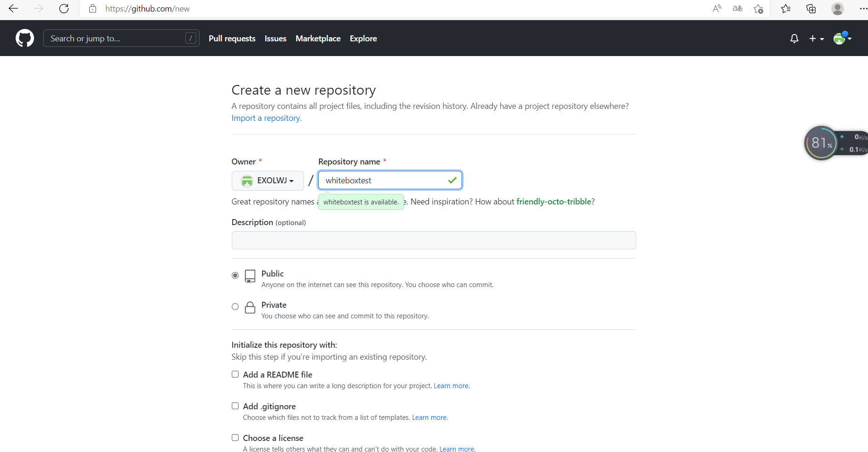
Task: Go back to the previous page
Action: coord(13,8)
